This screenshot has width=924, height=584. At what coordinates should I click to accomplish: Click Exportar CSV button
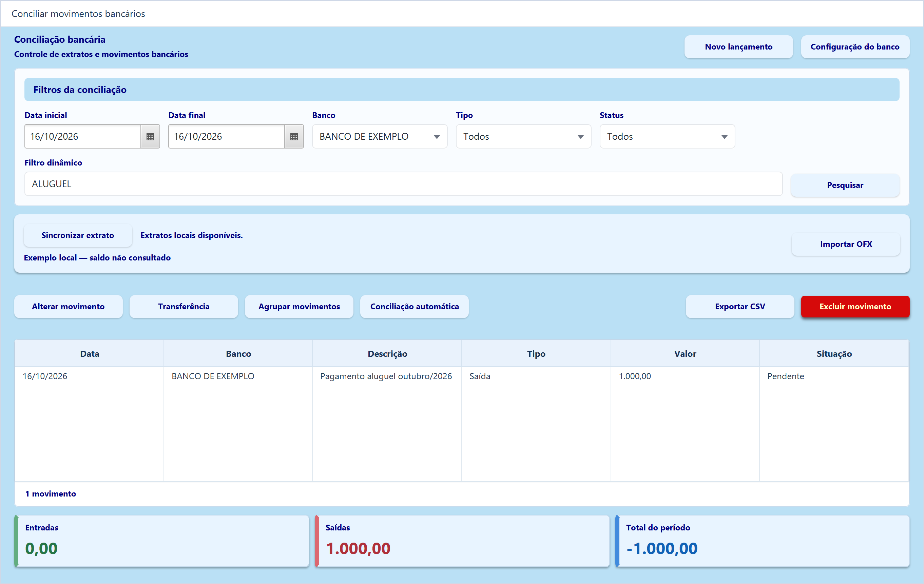740,307
